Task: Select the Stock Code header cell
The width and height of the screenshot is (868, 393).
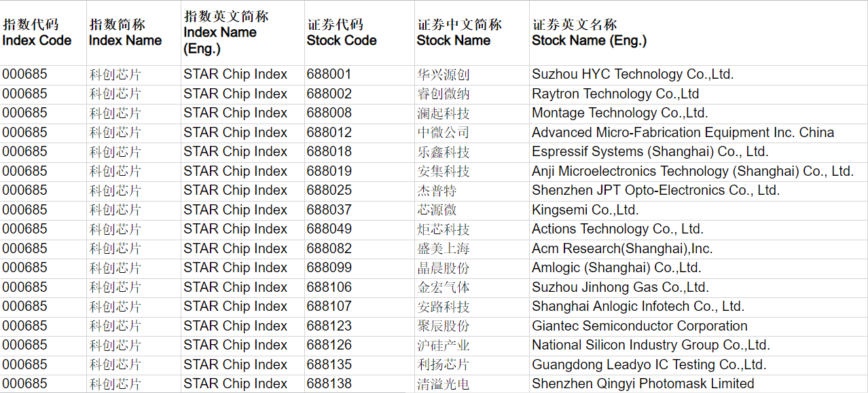Action: (359, 33)
